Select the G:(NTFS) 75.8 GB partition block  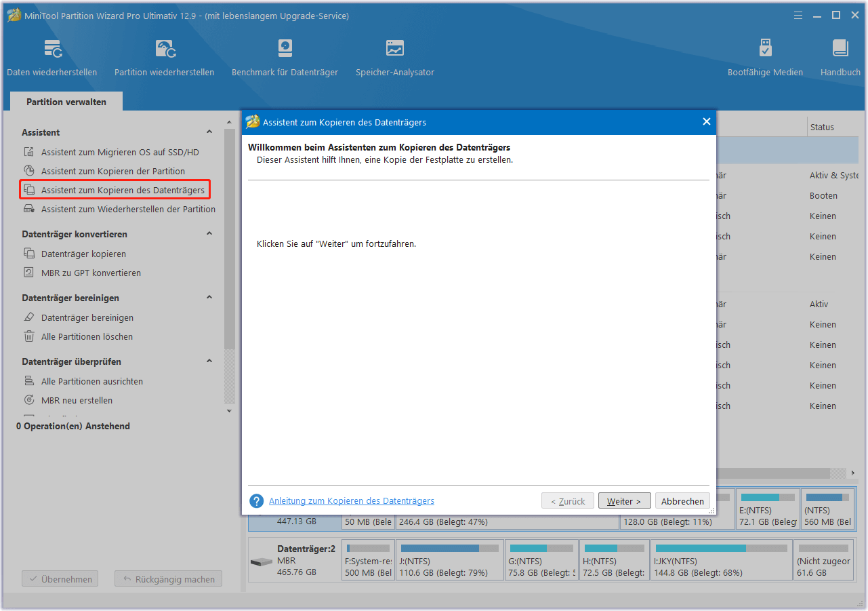(x=542, y=559)
